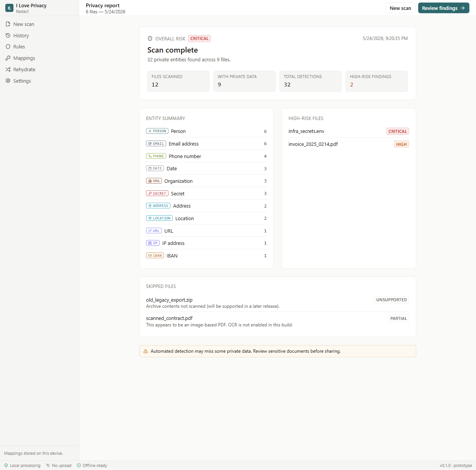Image resolution: width=476 pixels, height=470 pixels.
Task: Click the warning triangle icon in the notice
Action: click(x=145, y=351)
